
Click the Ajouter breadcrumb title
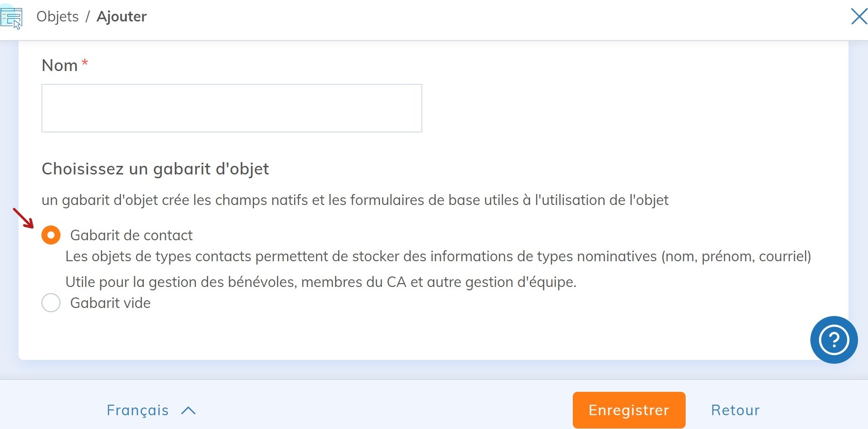click(121, 17)
